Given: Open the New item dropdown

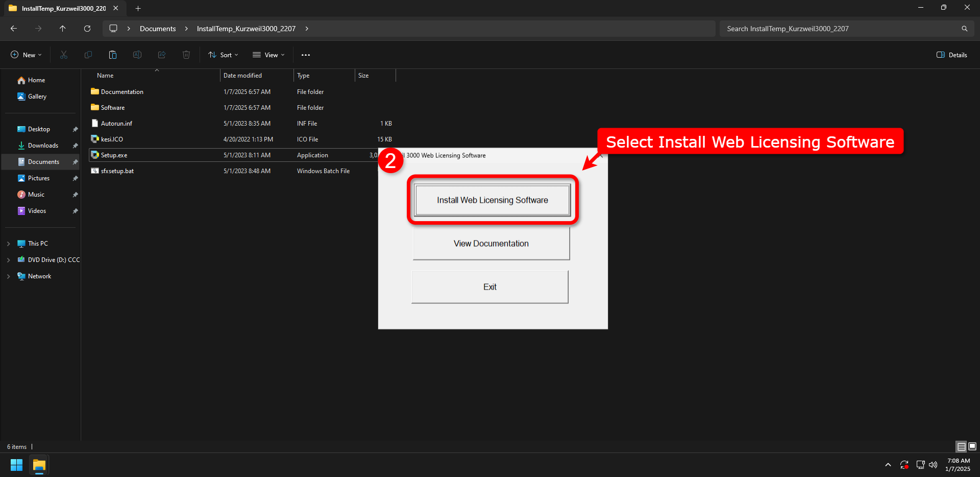Looking at the screenshot, I should [27, 55].
